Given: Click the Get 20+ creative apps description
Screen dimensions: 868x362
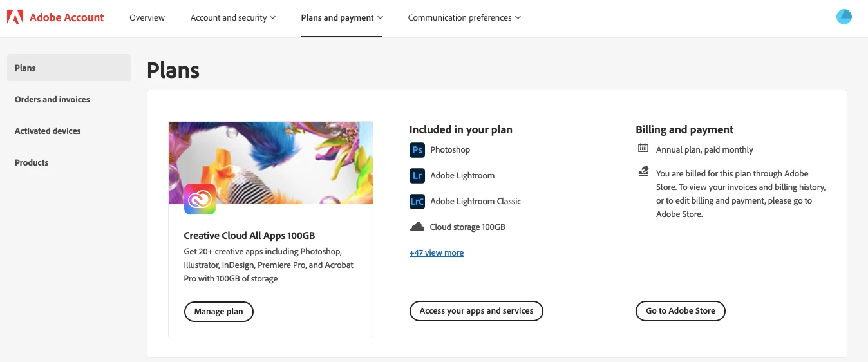Looking at the screenshot, I should pyautogui.click(x=269, y=265).
